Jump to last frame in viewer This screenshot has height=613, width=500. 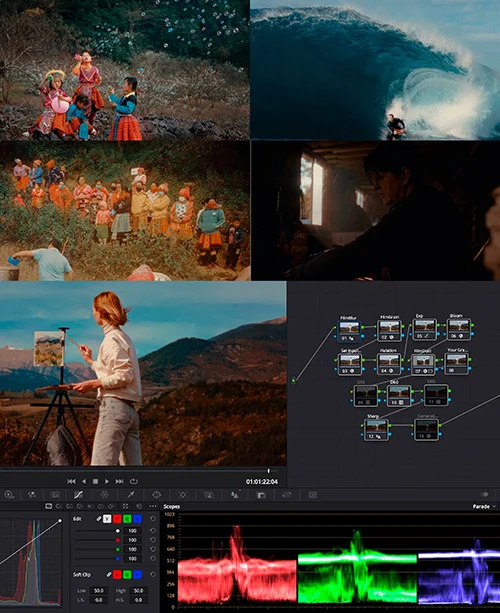pyautogui.click(x=120, y=481)
